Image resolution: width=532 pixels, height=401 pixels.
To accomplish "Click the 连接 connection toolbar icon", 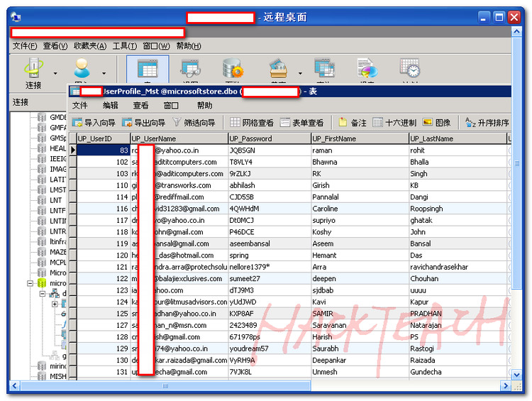I will pos(33,73).
